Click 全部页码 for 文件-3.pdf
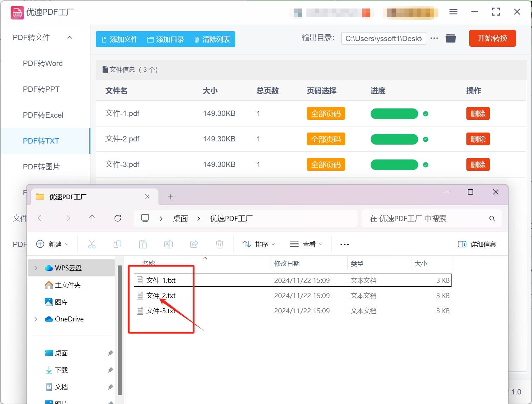532x404 pixels. [x=326, y=165]
